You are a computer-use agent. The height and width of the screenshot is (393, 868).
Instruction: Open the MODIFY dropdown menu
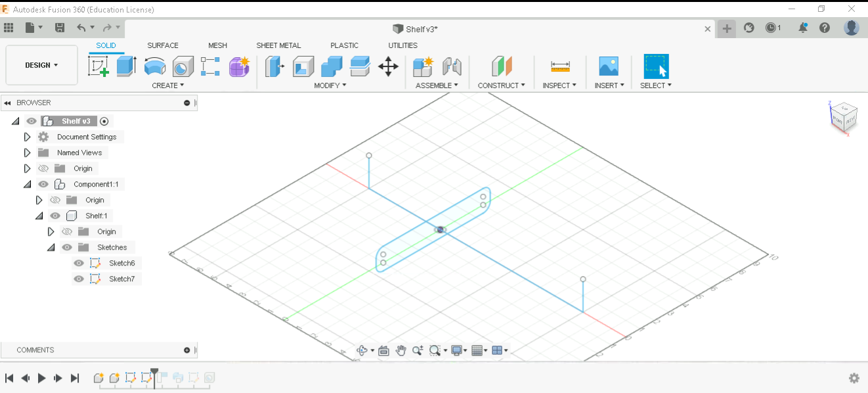coord(330,85)
